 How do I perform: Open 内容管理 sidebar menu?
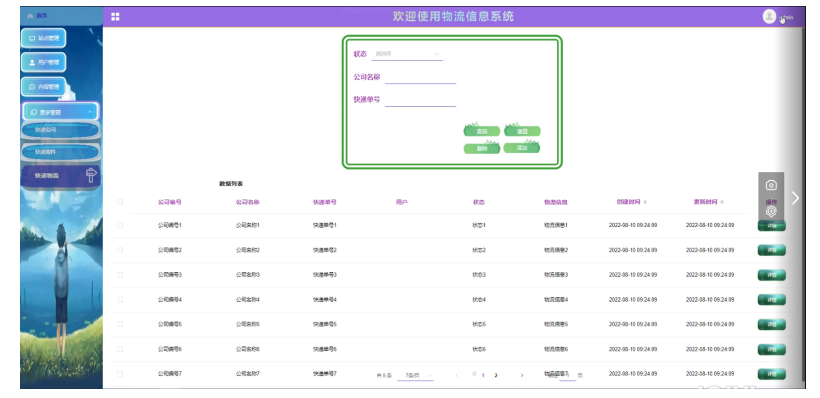tap(43, 87)
